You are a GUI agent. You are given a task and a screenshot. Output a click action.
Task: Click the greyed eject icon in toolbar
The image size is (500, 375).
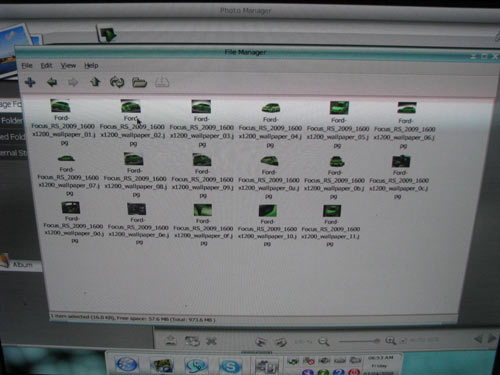click(162, 82)
